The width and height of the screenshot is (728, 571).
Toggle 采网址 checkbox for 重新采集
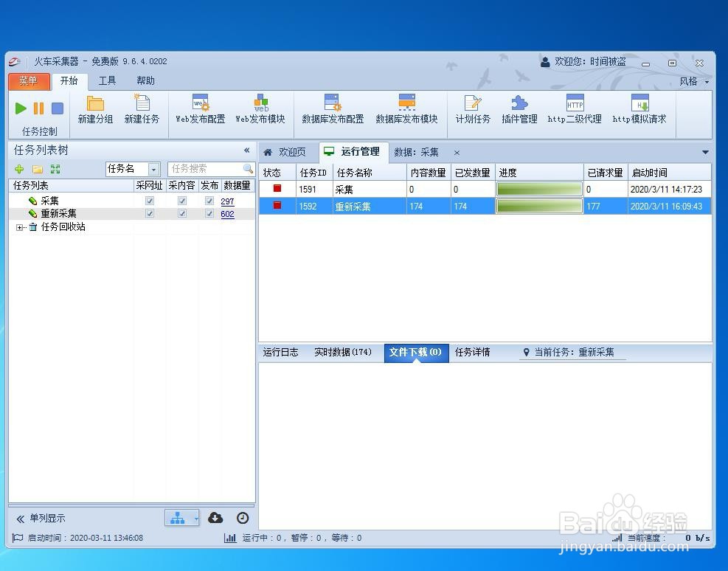pyautogui.click(x=150, y=213)
